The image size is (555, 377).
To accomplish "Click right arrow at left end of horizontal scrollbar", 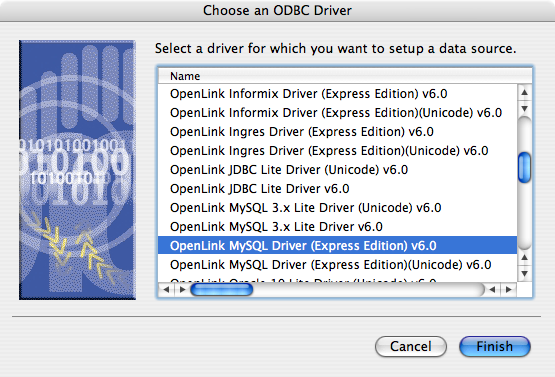I will pos(182,290).
